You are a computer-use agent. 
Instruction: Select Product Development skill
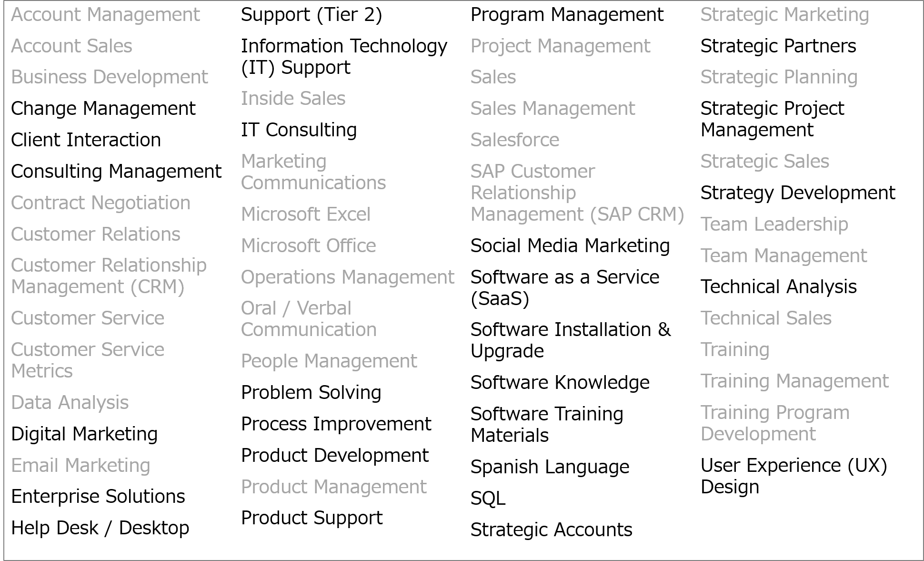(334, 456)
